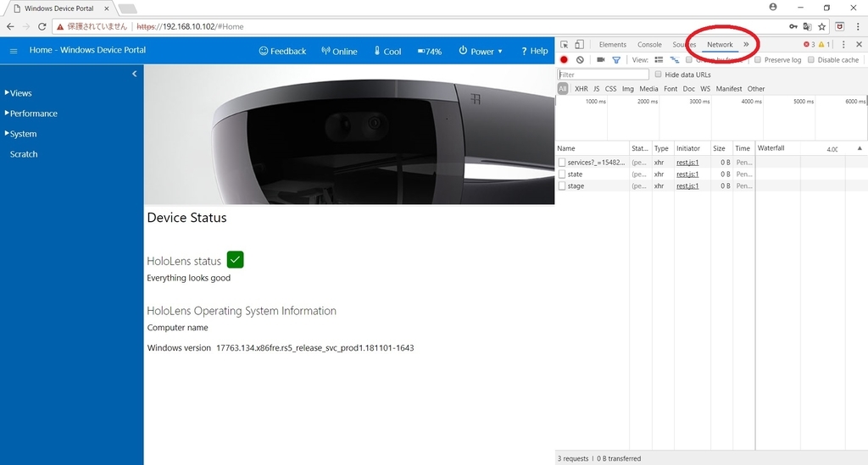Screen dimensions: 868x465
Task: Click the network Filter text field
Action: click(603, 75)
